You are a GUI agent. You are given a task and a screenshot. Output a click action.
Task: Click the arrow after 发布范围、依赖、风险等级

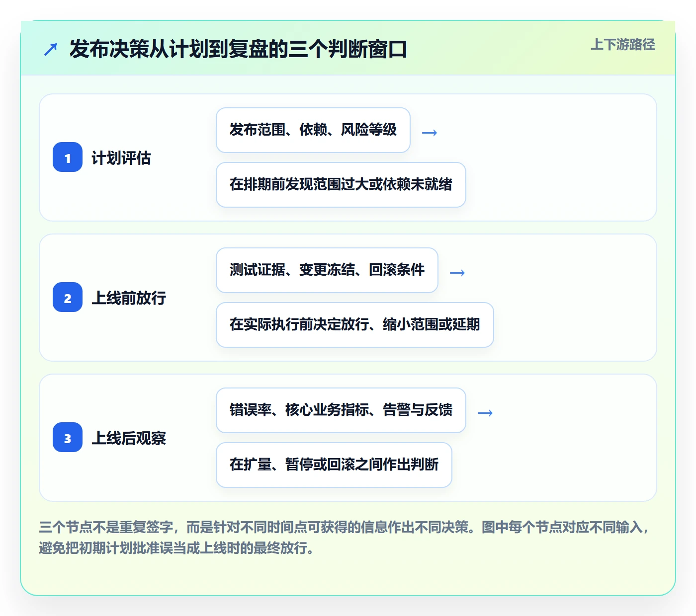pyautogui.click(x=430, y=133)
